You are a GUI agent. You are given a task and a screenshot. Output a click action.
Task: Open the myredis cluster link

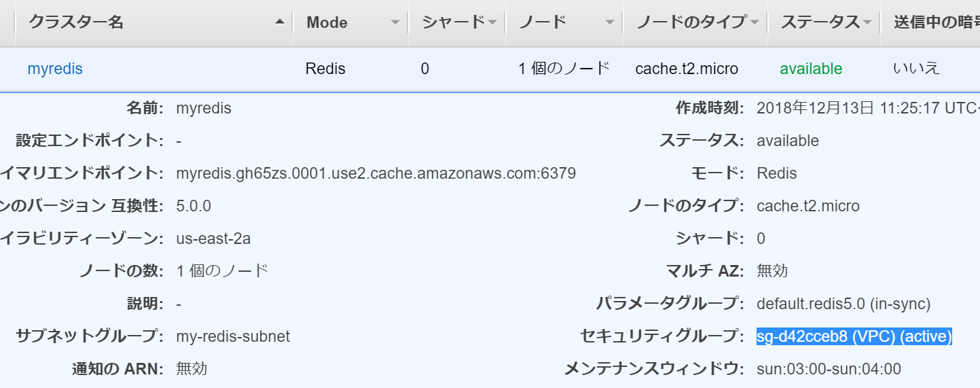[x=55, y=69]
